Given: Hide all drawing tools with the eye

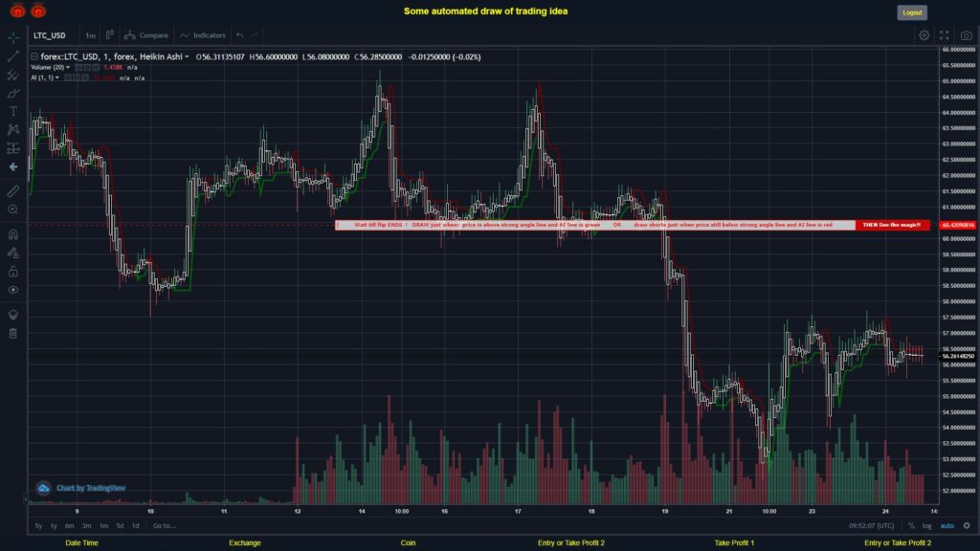Looking at the screenshot, I should click(13, 290).
